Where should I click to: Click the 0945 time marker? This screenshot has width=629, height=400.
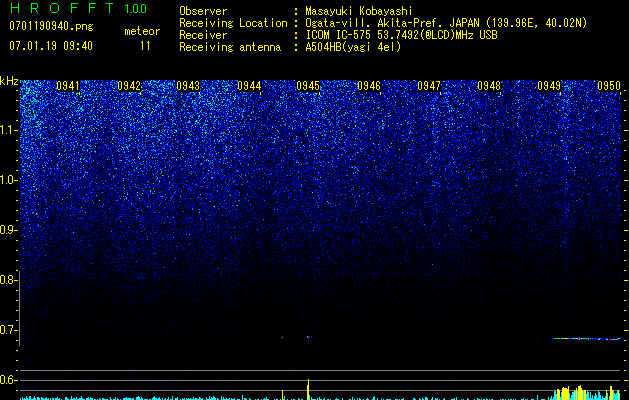[308, 86]
